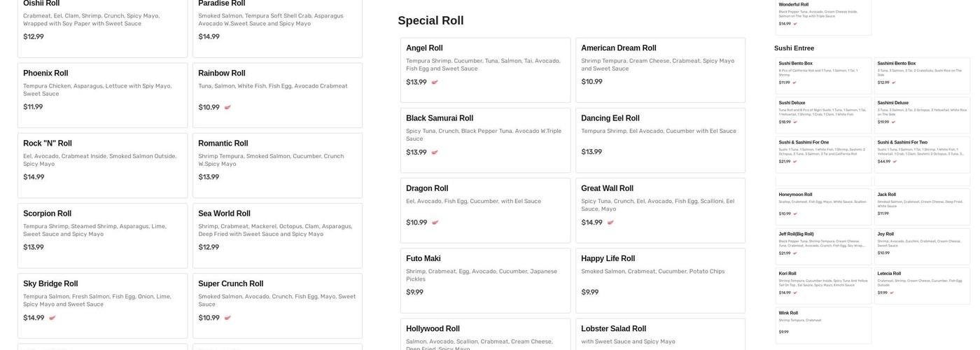Click the red icon beside Black Samurai Roll's price

coord(435,153)
